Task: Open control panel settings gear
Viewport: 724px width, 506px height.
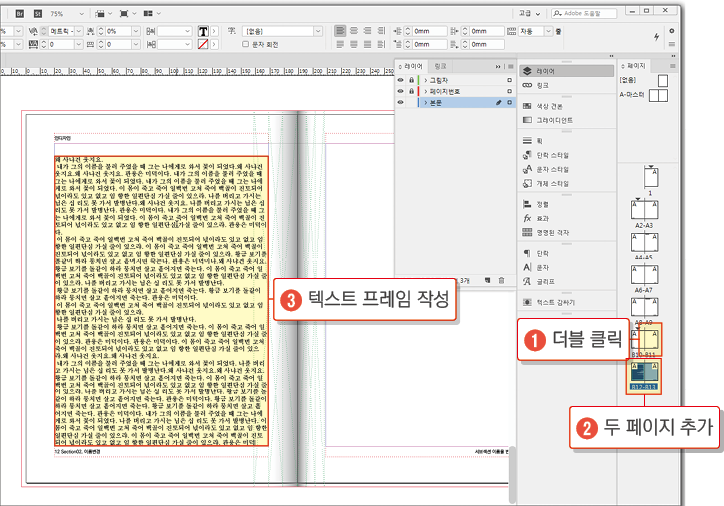Action: [671, 31]
